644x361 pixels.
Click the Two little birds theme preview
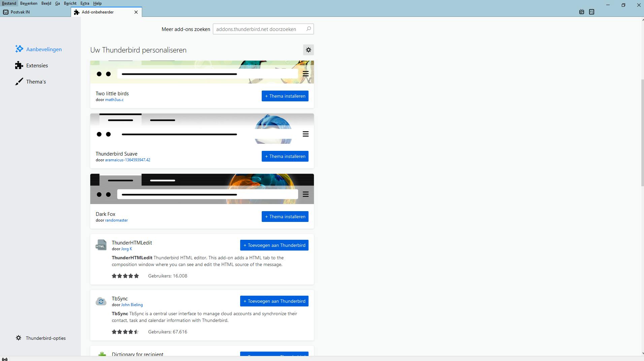click(x=202, y=72)
